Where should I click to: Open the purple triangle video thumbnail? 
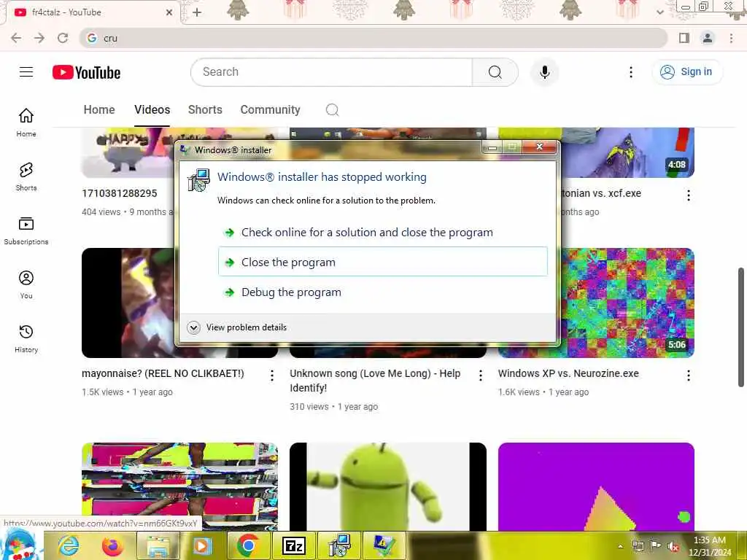tap(596, 486)
